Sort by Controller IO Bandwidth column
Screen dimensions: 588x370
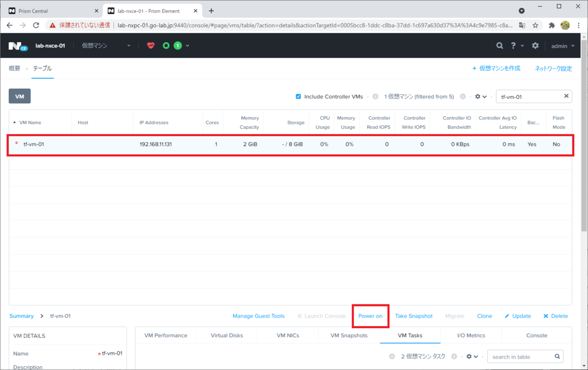[457, 122]
